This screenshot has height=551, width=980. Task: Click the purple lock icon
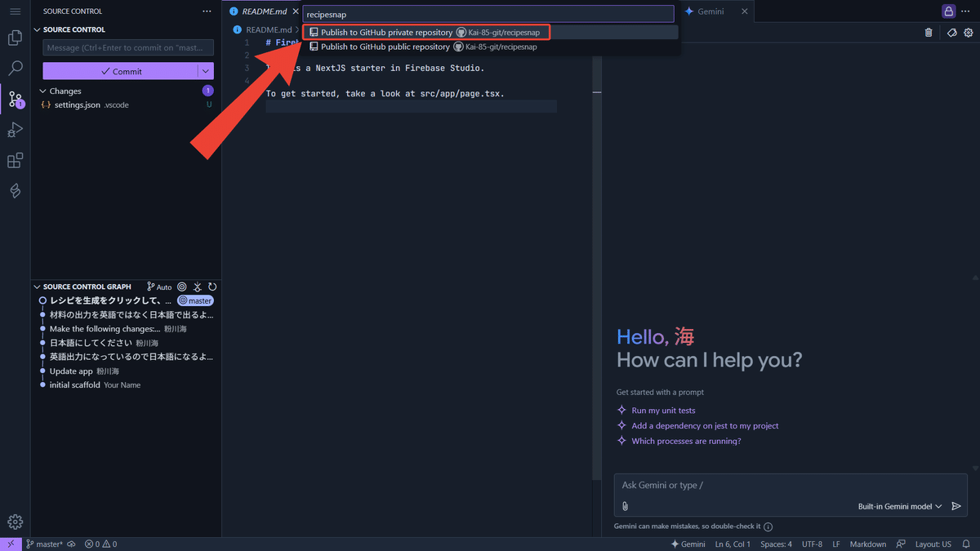(948, 11)
